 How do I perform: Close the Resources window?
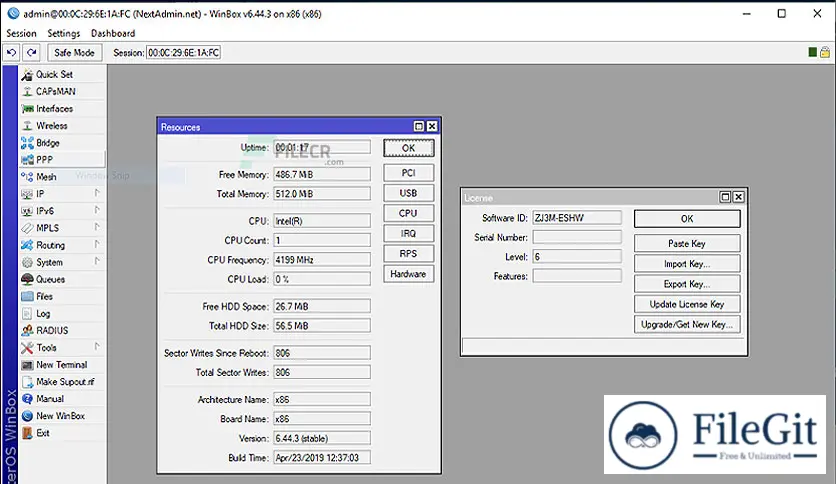click(x=432, y=126)
